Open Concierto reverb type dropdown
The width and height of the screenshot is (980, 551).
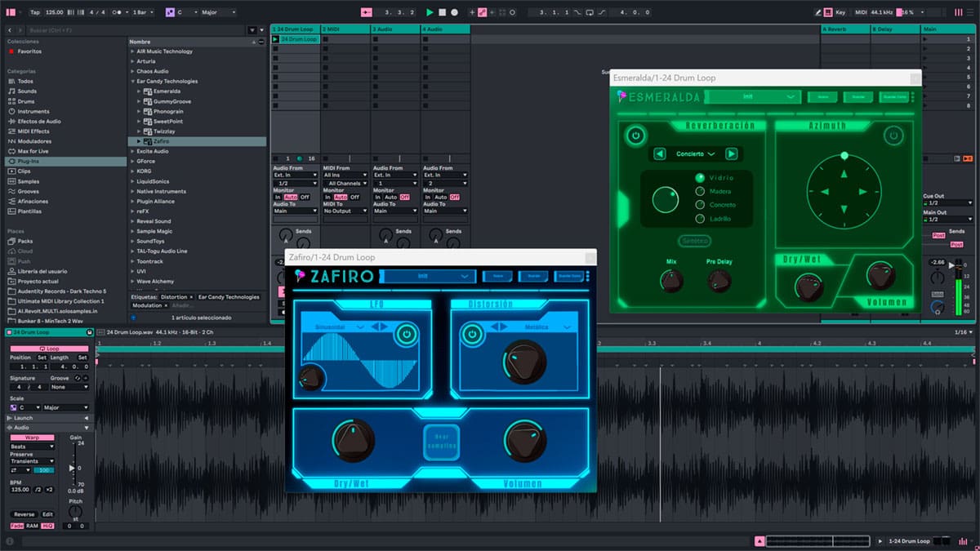695,153
